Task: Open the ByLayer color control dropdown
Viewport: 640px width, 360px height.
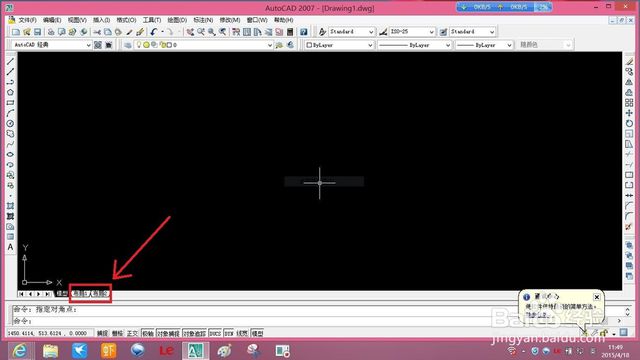Action: point(340,45)
